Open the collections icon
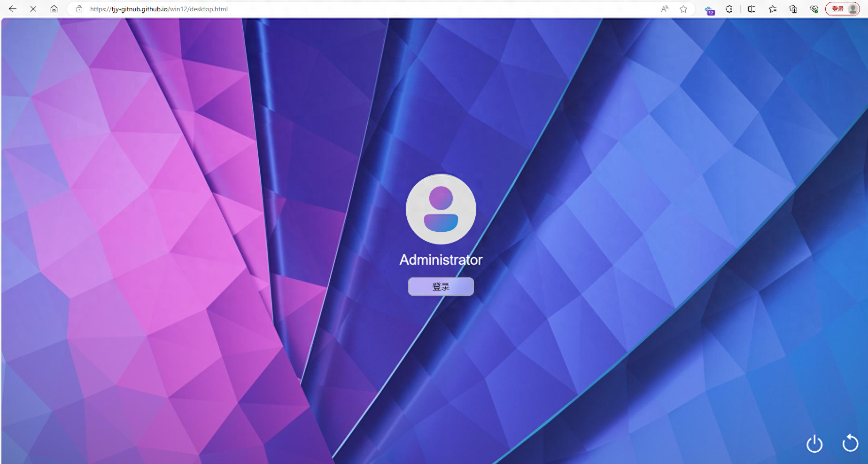Image resolution: width=868 pixels, height=464 pixels. coord(793,9)
